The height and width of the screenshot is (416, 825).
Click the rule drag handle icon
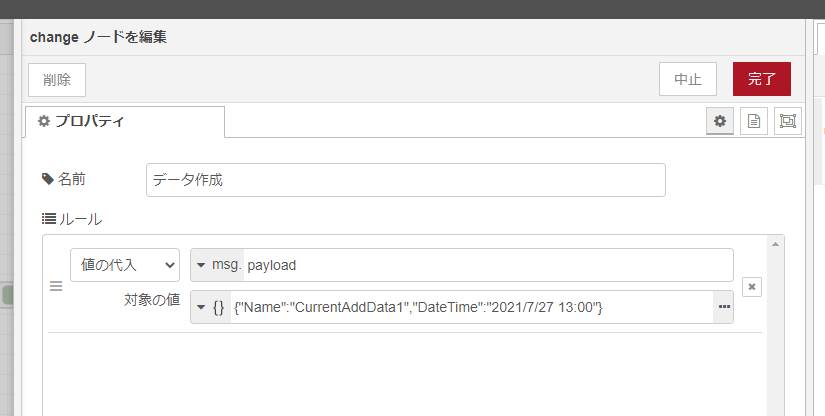pyautogui.click(x=56, y=287)
